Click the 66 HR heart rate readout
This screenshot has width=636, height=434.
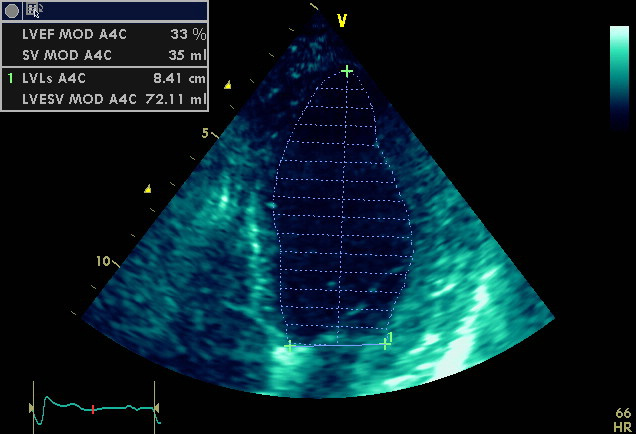[x=622, y=419]
